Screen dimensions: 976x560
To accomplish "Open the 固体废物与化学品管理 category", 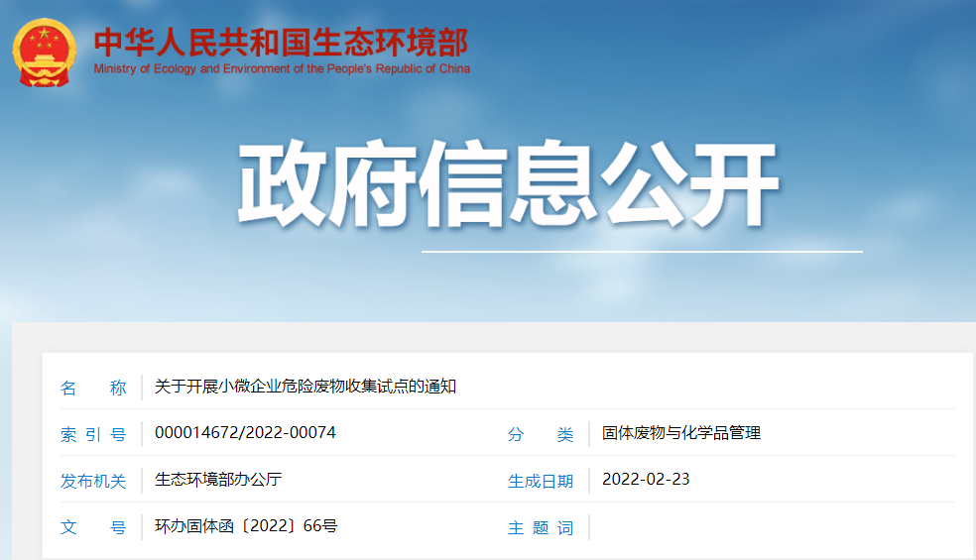I will pos(681,433).
